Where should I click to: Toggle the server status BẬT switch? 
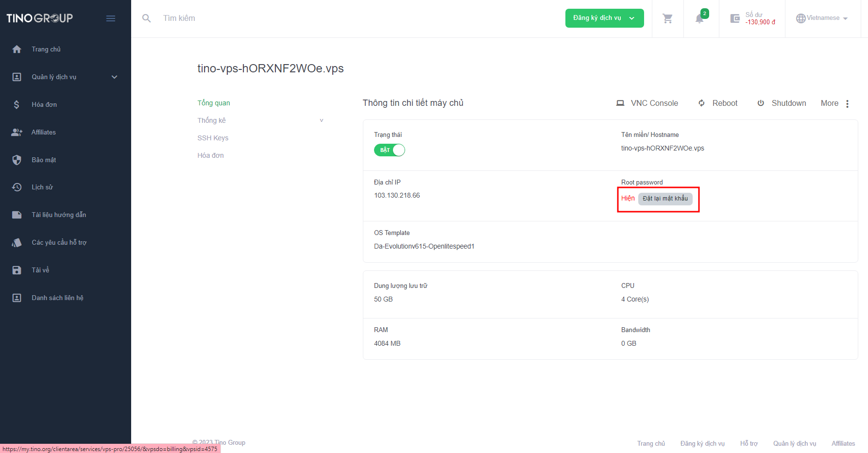390,150
